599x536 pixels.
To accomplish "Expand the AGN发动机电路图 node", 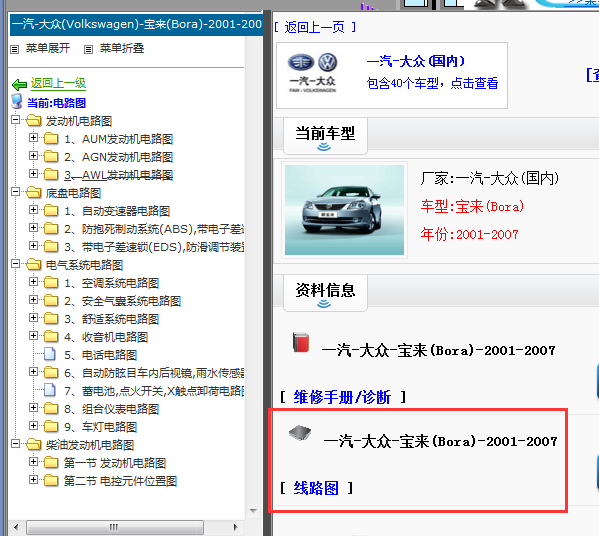I will (34, 155).
